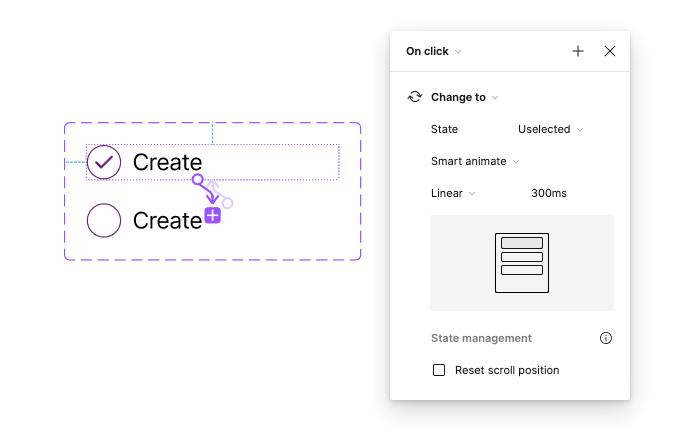Viewport: 693px width, 440px height.
Task: Click the empty unselected circle icon
Action: (104, 220)
